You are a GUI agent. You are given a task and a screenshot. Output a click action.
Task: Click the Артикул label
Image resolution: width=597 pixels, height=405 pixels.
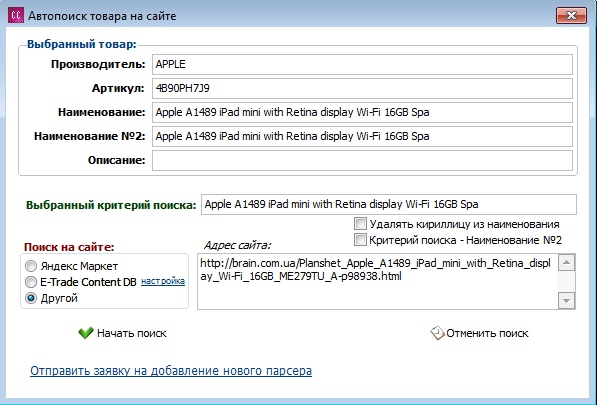[x=118, y=88]
